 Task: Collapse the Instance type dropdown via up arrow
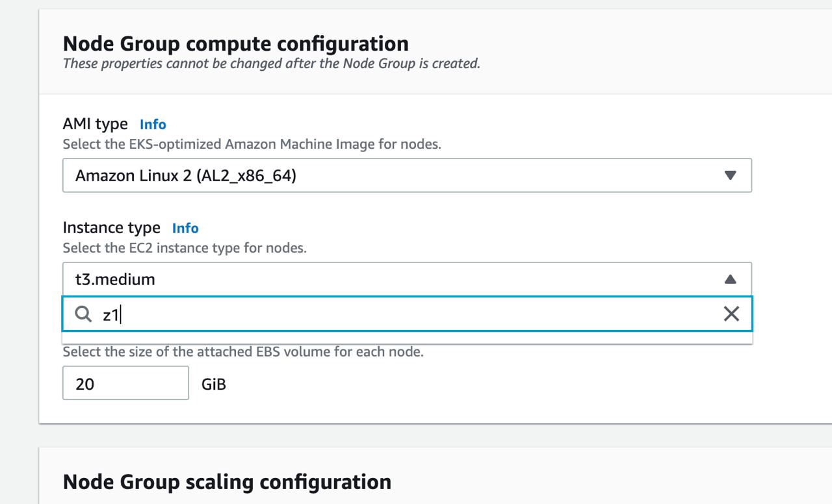pos(730,279)
